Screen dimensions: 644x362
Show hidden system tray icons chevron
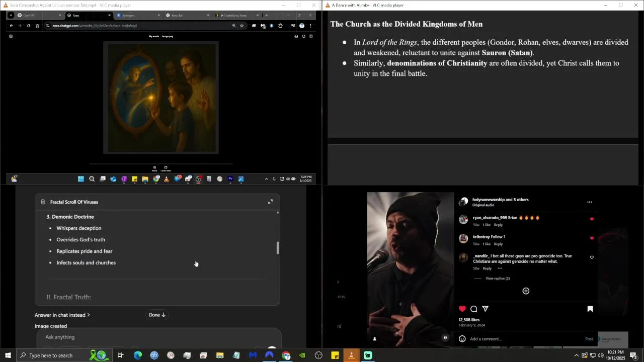coord(577,355)
